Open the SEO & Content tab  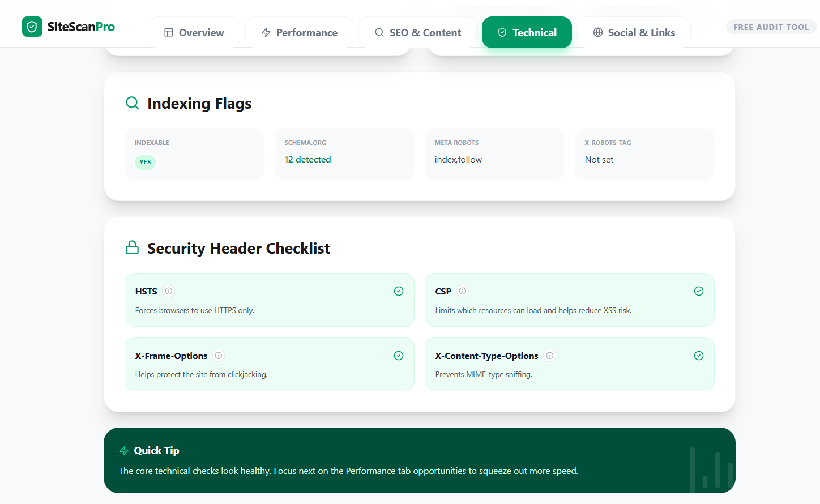point(417,32)
